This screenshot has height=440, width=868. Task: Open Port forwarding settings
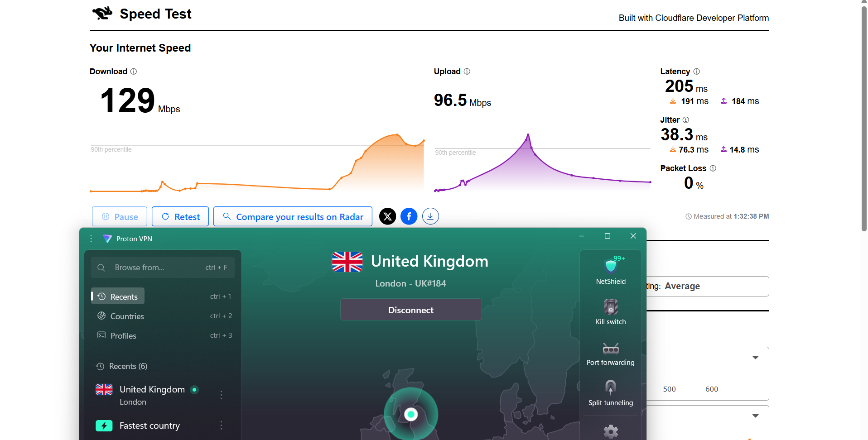click(610, 349)
